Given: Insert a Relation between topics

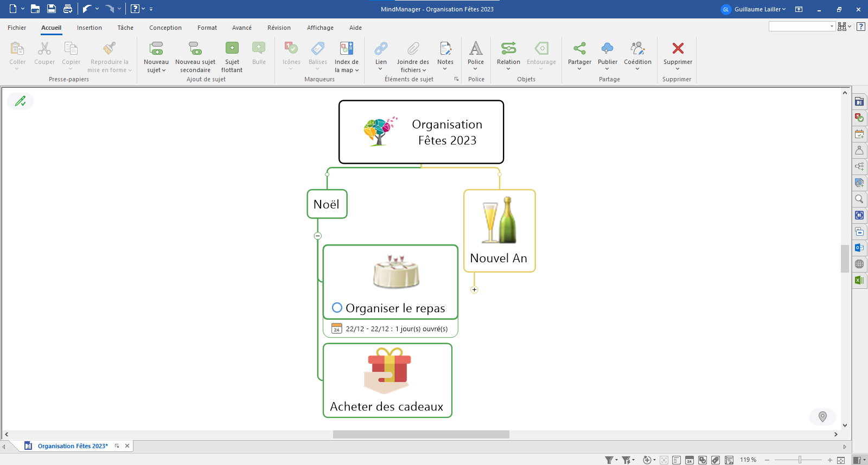Looking at the screenshot, I should (508, 49).
